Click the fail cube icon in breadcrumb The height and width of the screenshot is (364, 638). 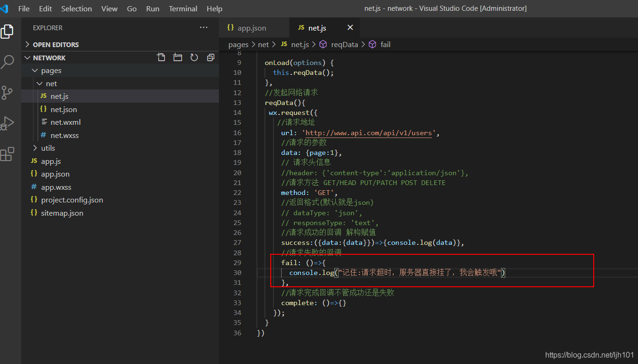point(372,44)
